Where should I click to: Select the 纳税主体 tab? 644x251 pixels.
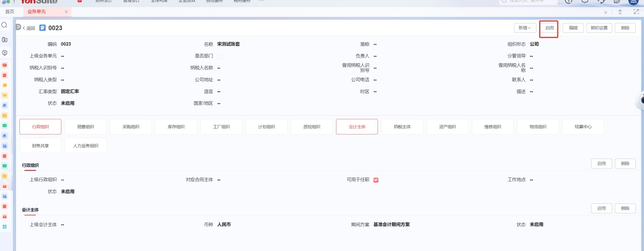[402, 127]
